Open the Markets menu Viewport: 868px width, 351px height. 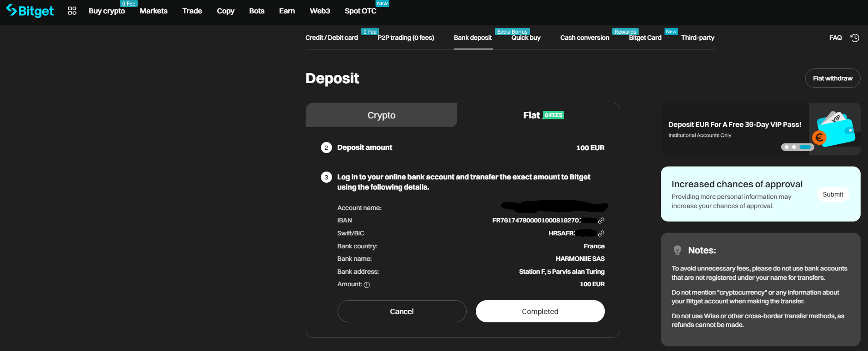(x=154, y=11)
